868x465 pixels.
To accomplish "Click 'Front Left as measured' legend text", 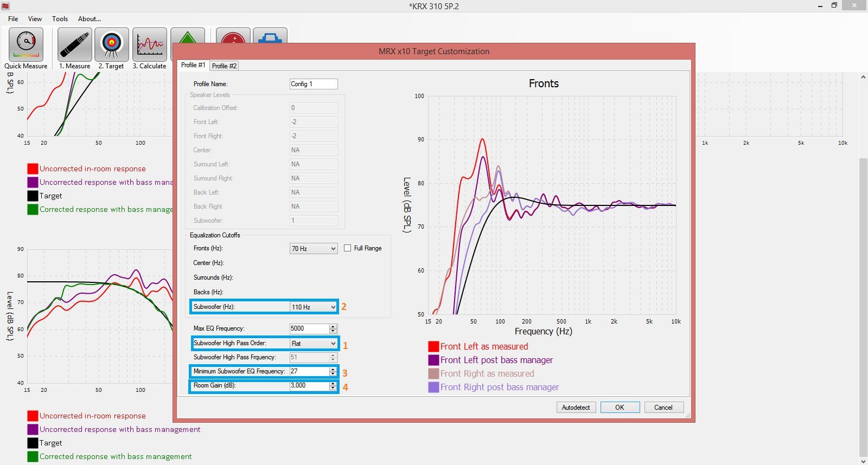I will tap(484, 346).
